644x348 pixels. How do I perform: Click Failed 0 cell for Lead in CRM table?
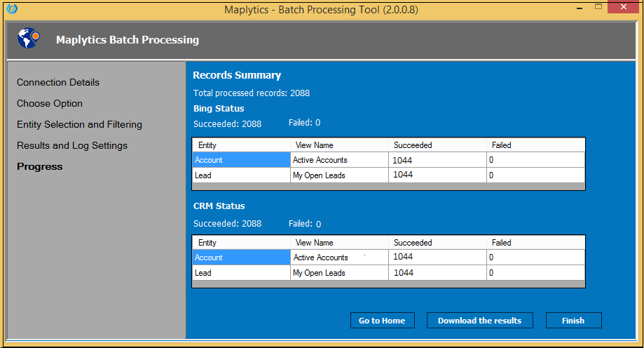(x=535, y=273)
